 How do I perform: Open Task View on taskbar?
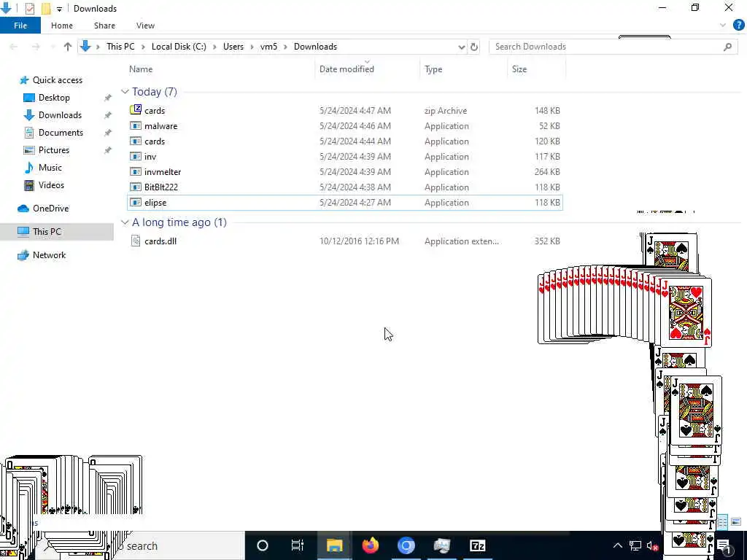pyautogui.click(x=298, y=545)
